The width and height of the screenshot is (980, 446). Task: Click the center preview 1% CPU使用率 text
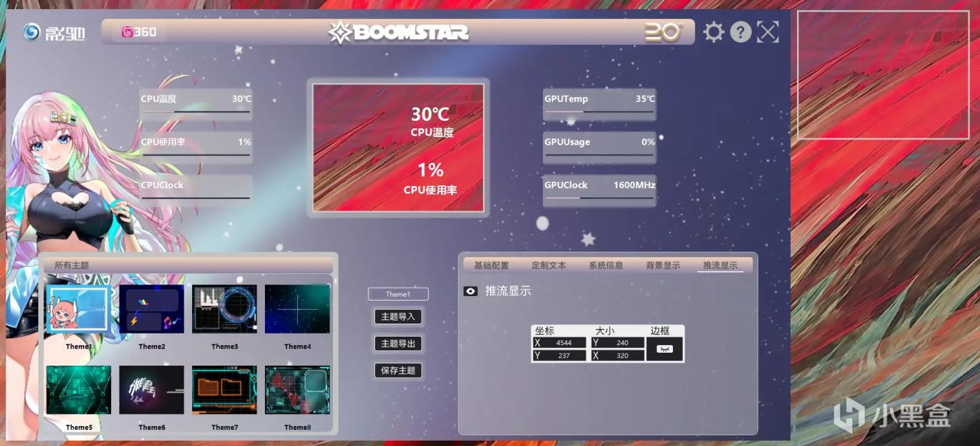click(x=430, y=178)
